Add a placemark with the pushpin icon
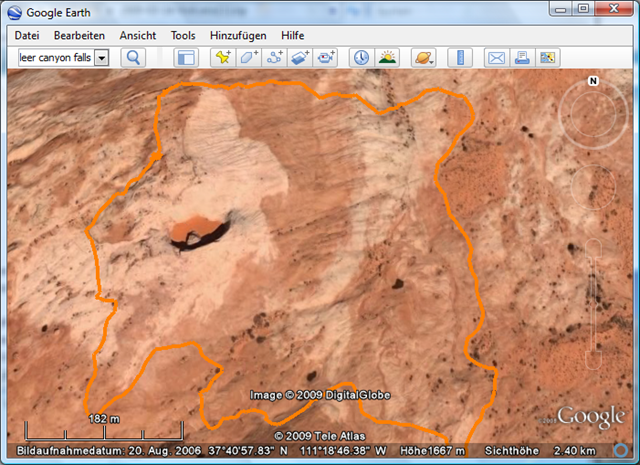Viewport: 640px width, 465px height. tap(223, 58)
